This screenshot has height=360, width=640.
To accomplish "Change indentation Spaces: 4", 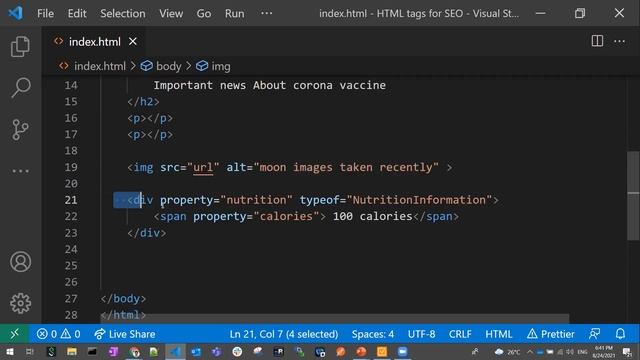I will point(373,334).
